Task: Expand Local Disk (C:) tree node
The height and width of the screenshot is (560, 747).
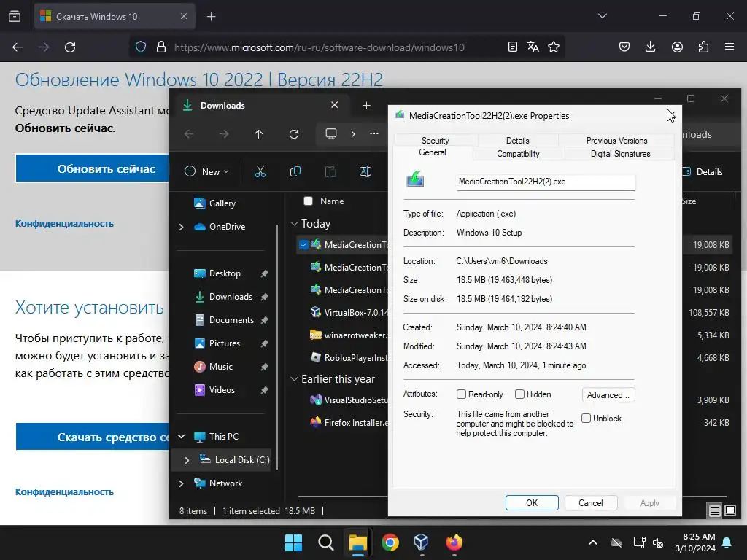Action: 187,460
